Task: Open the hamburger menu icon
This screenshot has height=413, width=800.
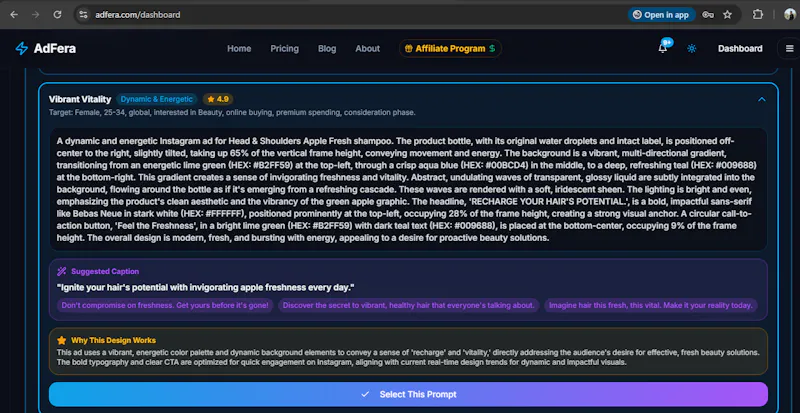Action: click(x=790, y=48)
